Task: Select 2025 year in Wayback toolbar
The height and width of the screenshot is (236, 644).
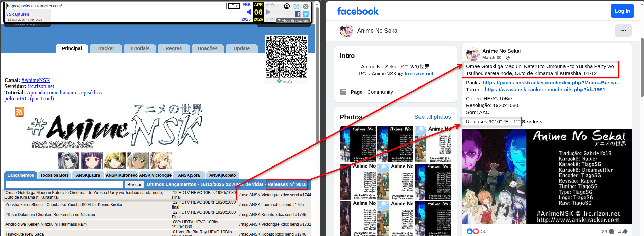Action: (x=246, y=19)
